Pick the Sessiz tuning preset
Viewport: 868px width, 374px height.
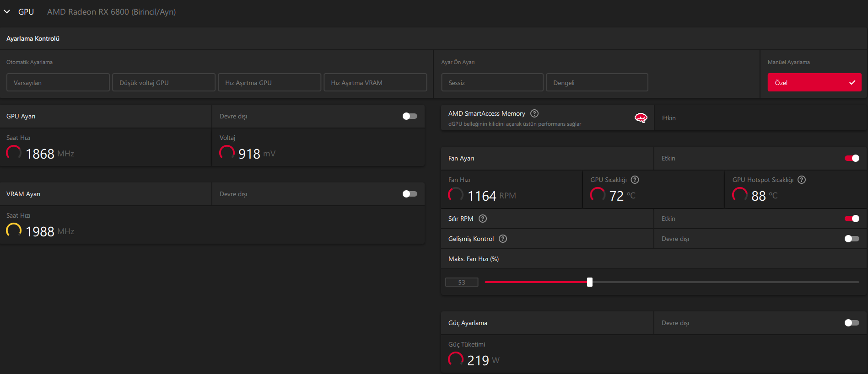pos(492,82)
